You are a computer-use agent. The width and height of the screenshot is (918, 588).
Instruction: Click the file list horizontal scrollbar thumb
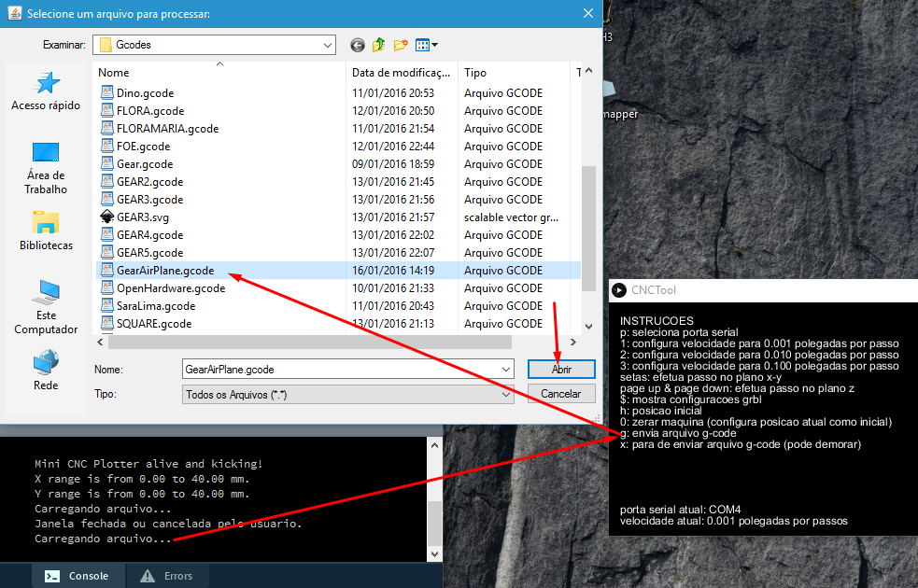[310, 342]
